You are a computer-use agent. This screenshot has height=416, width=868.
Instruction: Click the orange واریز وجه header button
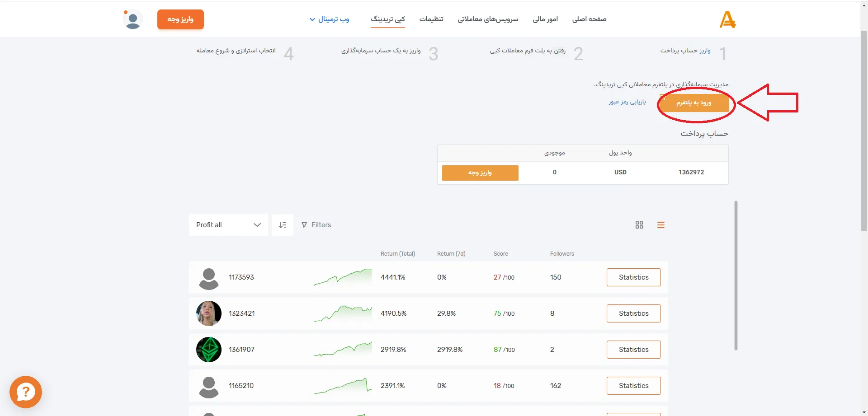[x=180, y=19]
